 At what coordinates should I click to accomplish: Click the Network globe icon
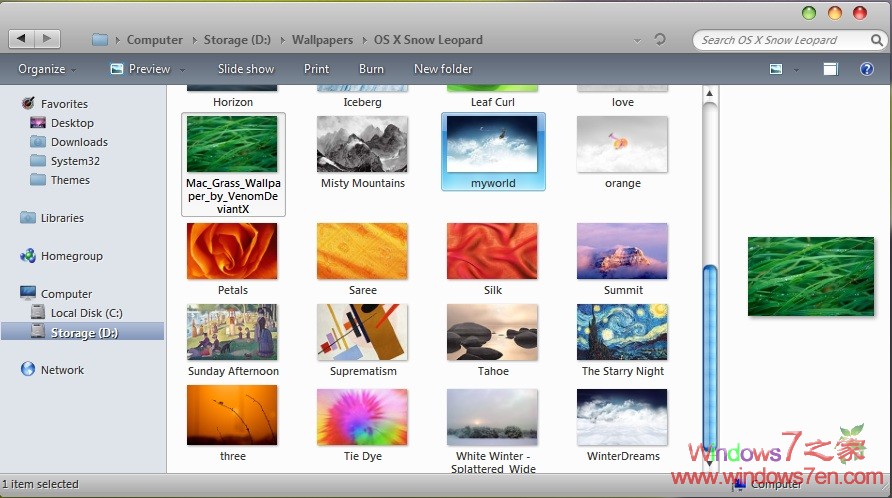(27, 369)
